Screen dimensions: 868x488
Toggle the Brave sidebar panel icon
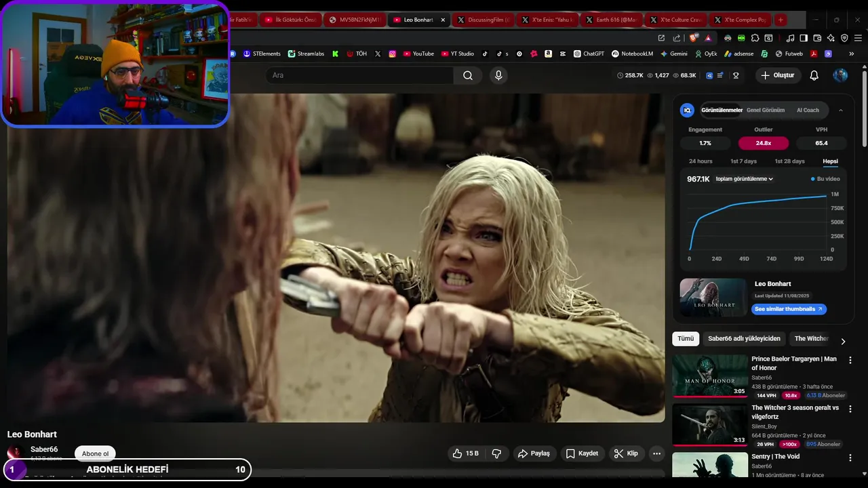point(804,38)
